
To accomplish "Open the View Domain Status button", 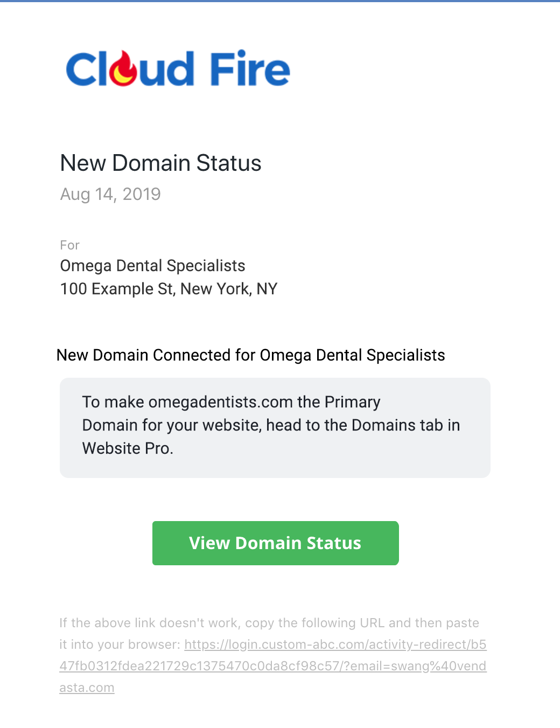I will click(x=275, y=543).
